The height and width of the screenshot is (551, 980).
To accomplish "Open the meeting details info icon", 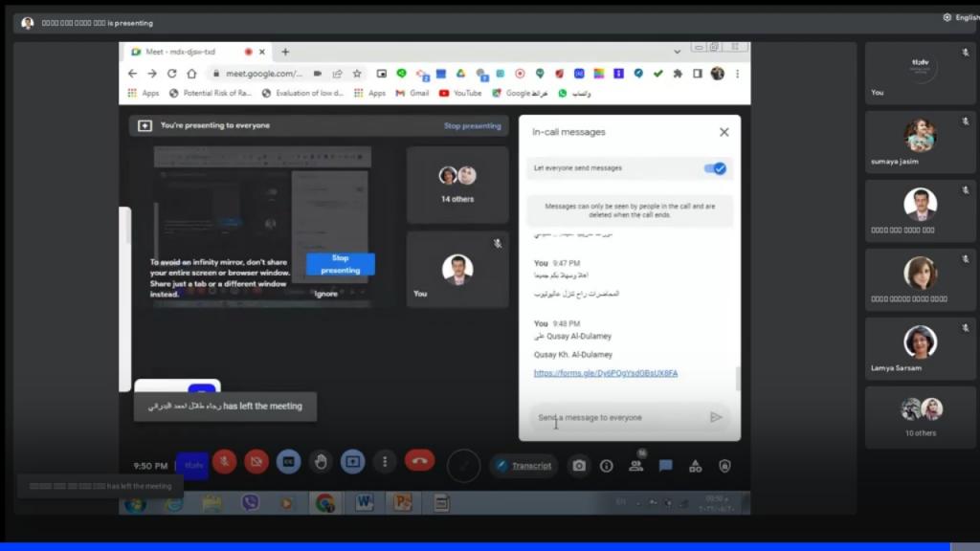I will [x=606, y=466].
